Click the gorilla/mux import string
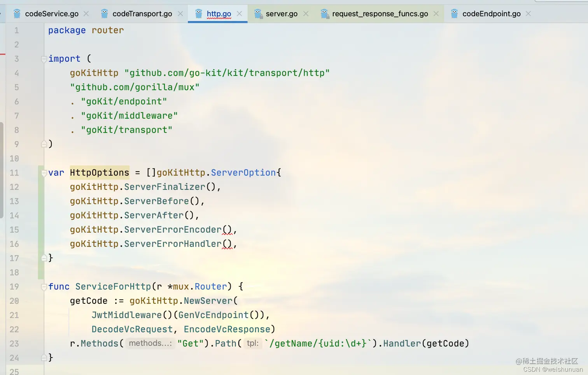Image resolution: width=588 pixels, height=375 pixels. (x=135, y=87)
